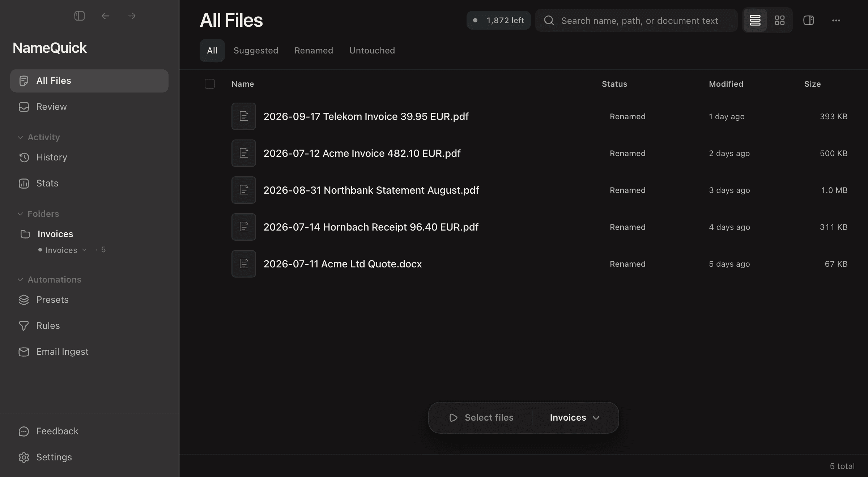
Task: Sort by the Size column header
Action: click(812, 84)
